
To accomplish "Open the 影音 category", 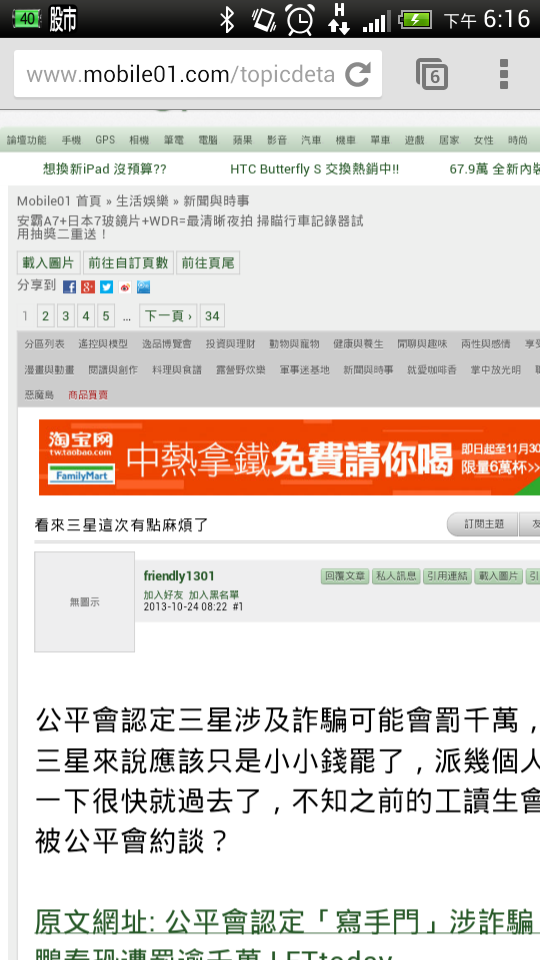I will pos(277,140).
